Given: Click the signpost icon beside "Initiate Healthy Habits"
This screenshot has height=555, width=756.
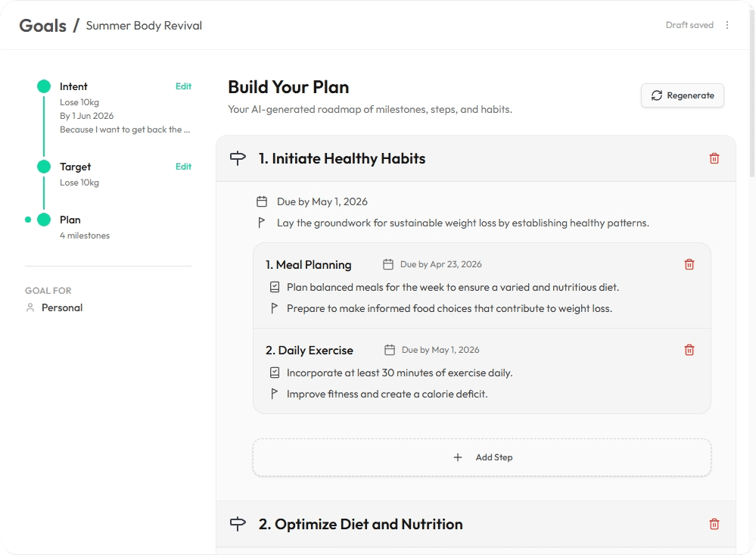Looking at the screenshot, I should click(x=238, y=157).
